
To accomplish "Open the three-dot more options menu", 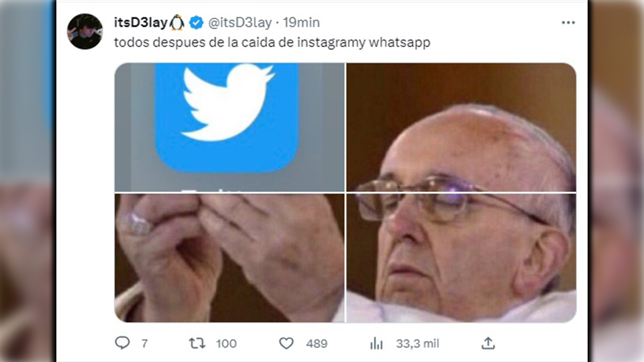I will point(568,23).
